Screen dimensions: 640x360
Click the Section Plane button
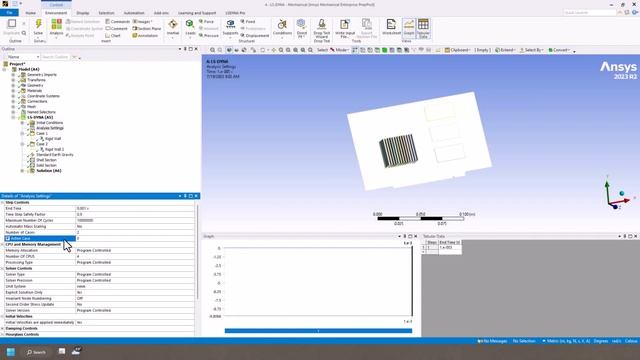point(147,29)
